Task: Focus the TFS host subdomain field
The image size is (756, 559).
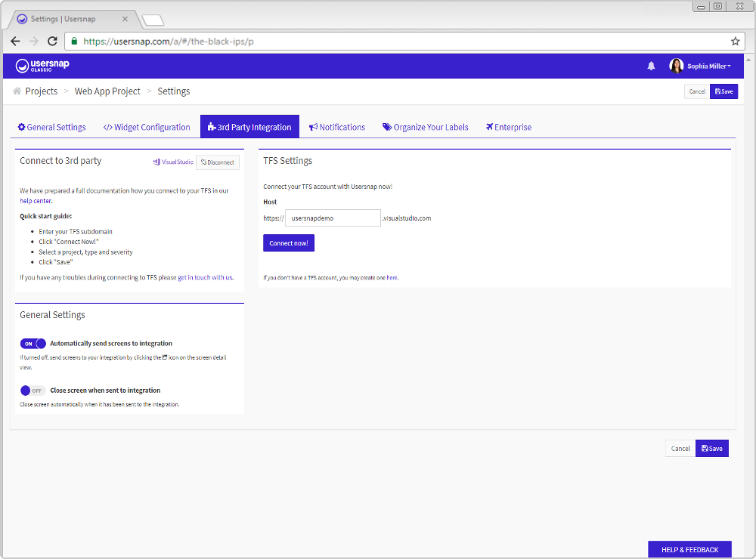Action: [x=333, y=218]
